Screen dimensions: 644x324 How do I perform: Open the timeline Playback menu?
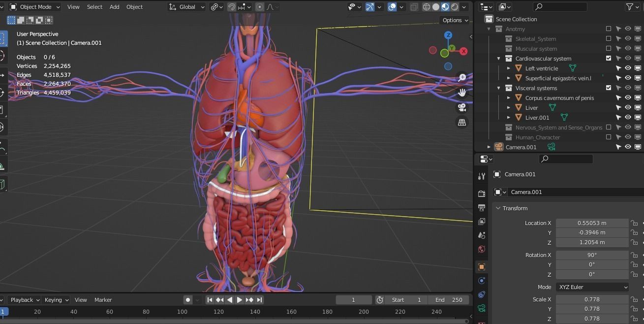pyautogui.click(x=25, y=300)
